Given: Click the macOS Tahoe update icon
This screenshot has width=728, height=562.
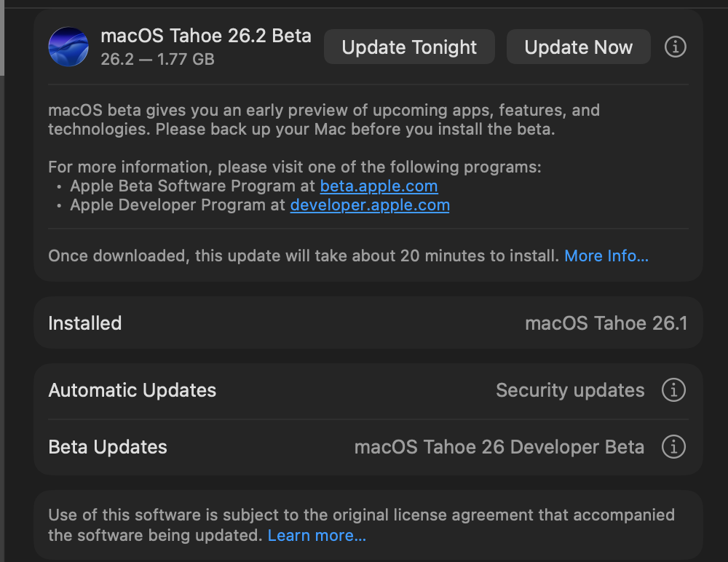Looking at the screenshot, I should [x=68, y=47].
